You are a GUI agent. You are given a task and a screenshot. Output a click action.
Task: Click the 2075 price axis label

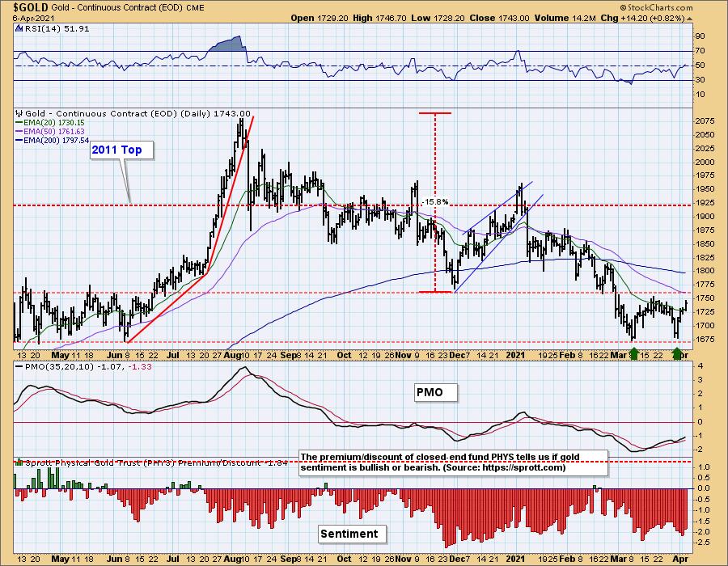(x=705, y=121)
